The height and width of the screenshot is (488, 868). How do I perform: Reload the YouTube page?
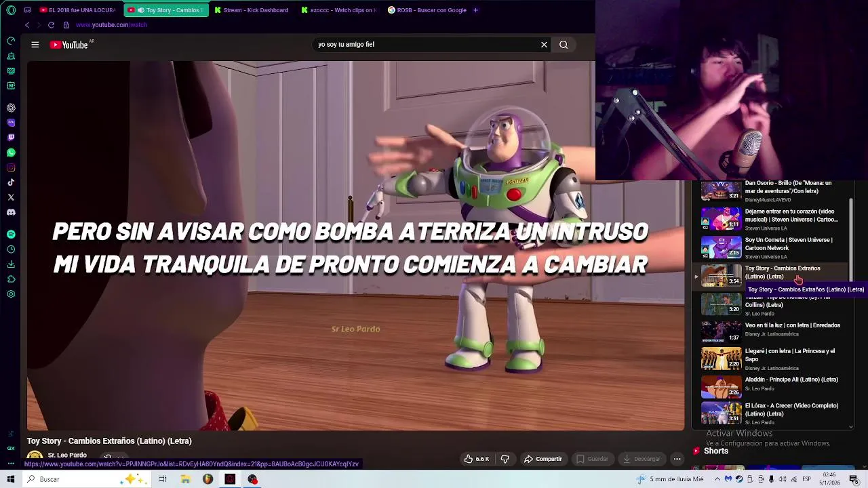(51, 25)
